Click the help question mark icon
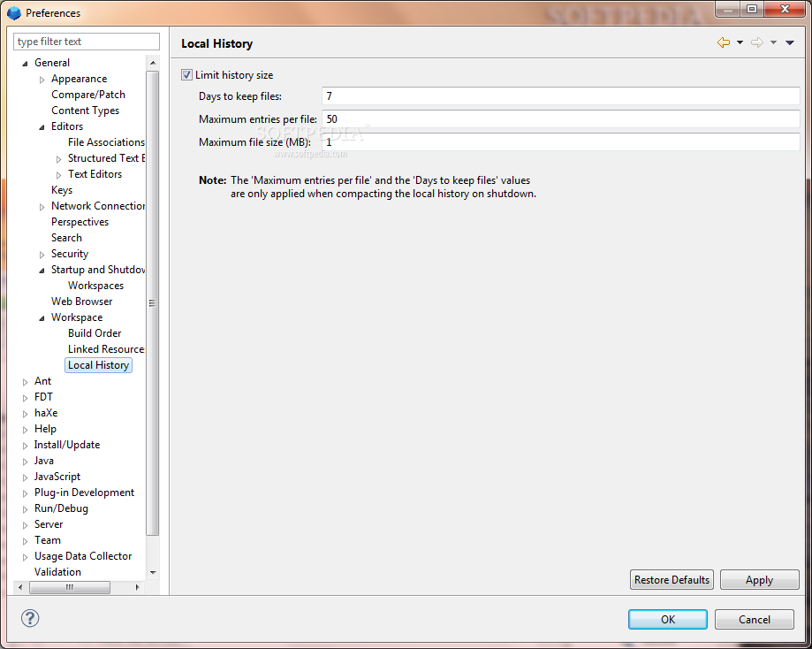 click(30, 618)
